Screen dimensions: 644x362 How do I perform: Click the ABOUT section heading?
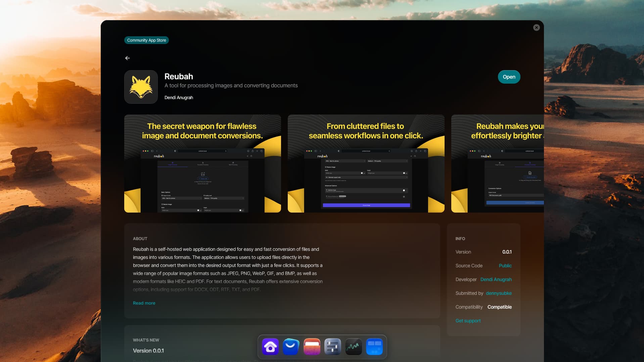tap(140, 239)
